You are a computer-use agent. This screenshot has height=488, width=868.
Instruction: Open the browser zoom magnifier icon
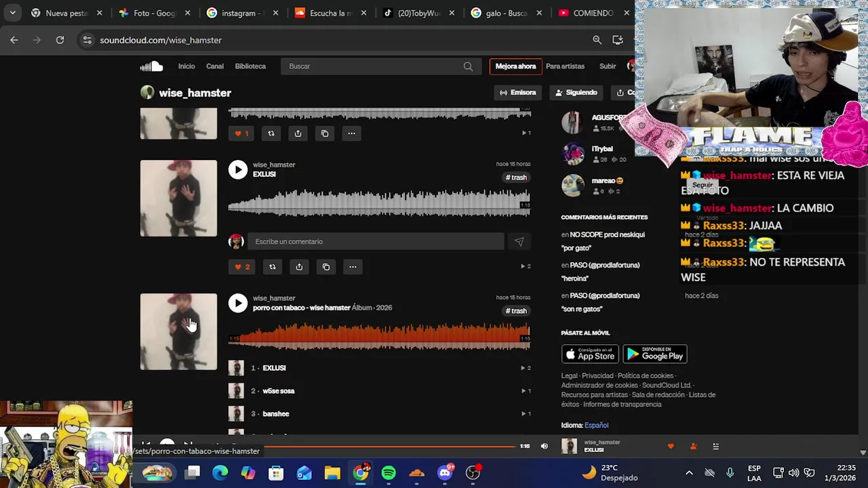597,40
